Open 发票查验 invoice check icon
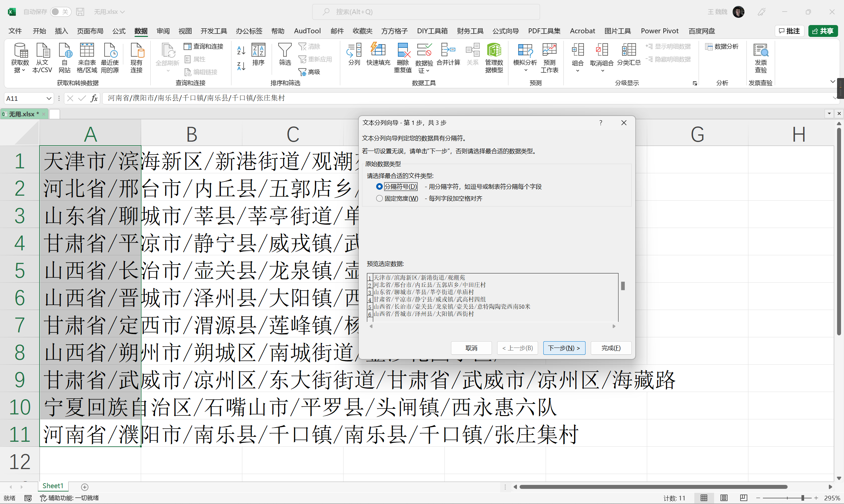The width and height of the screenshot is (844, 504). (x=760, y=51)
